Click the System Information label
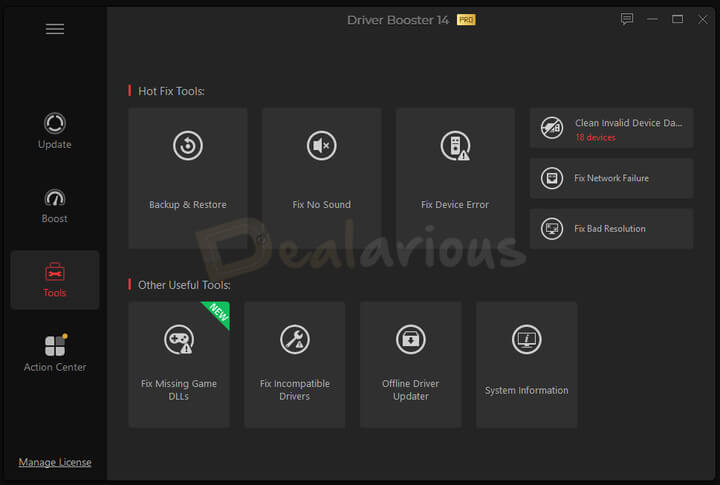 (x=526, y=390)
